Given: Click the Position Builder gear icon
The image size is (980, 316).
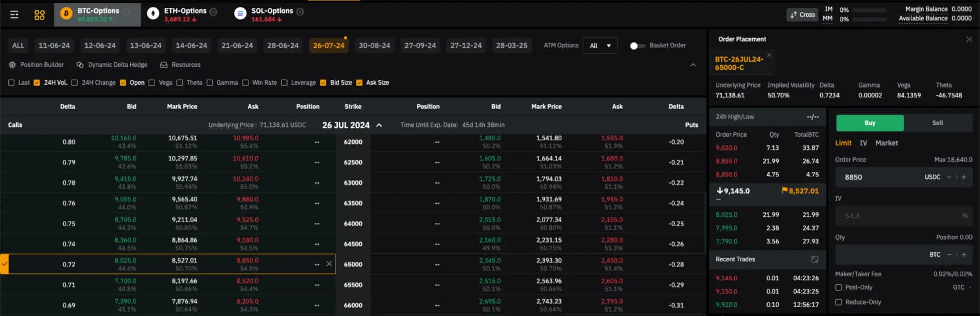Looking at the screenshot, I should click(12, 65).
